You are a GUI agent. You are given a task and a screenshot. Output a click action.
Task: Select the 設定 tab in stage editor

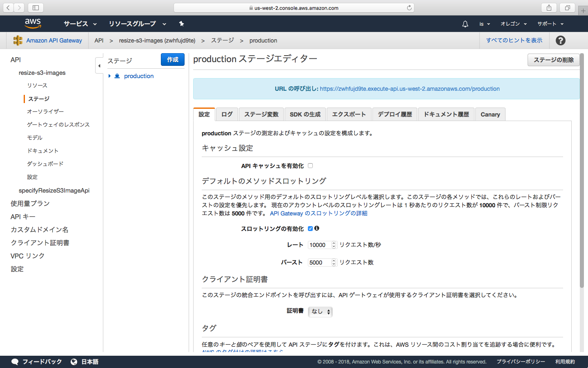click(x=204, y=114)
